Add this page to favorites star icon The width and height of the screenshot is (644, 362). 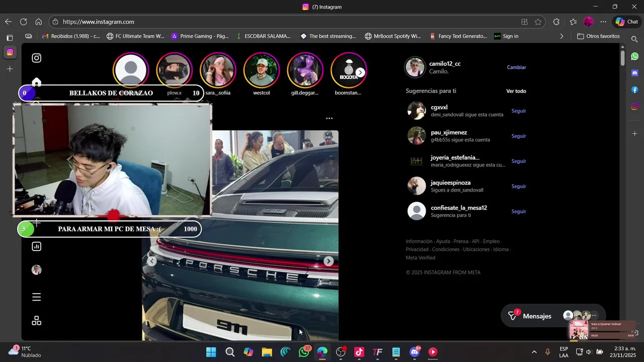point(538,22)
